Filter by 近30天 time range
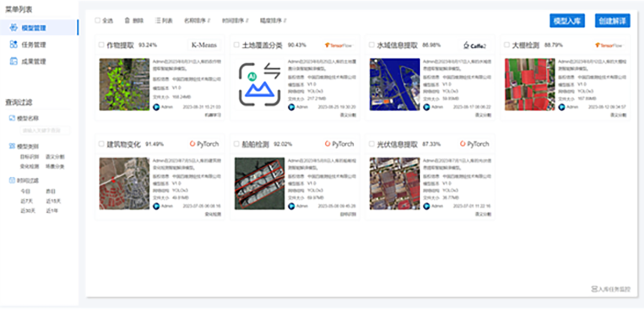Screen dimensions: 644x310 [x=27, y=211]
